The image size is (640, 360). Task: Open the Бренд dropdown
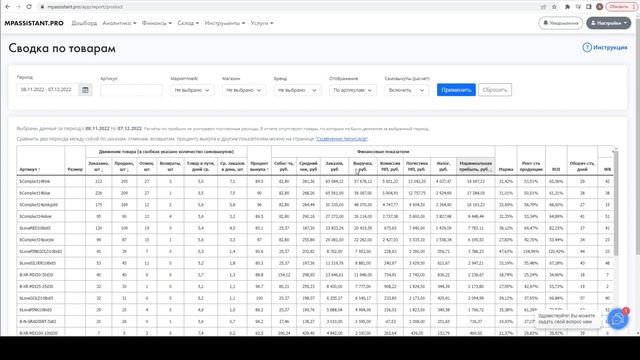point(297,90)
